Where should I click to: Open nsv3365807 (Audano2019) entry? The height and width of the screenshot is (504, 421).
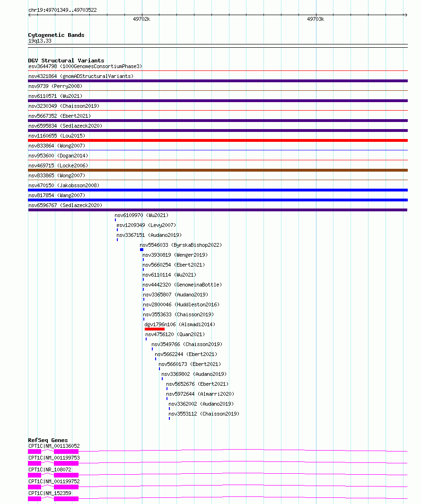pos(175,295)
